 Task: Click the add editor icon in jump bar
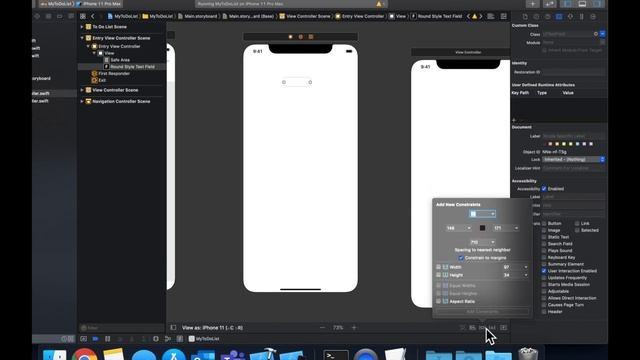(504, 16)
